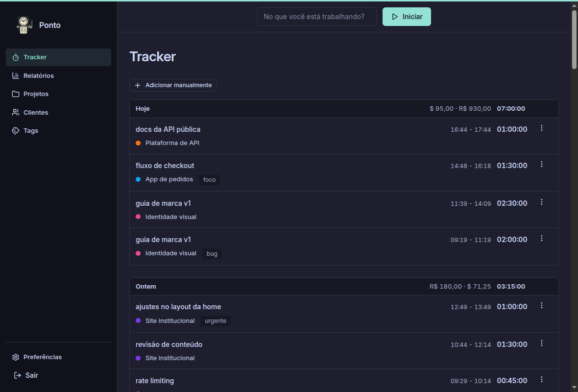Open the Tracker page in the sidebar

58,57
